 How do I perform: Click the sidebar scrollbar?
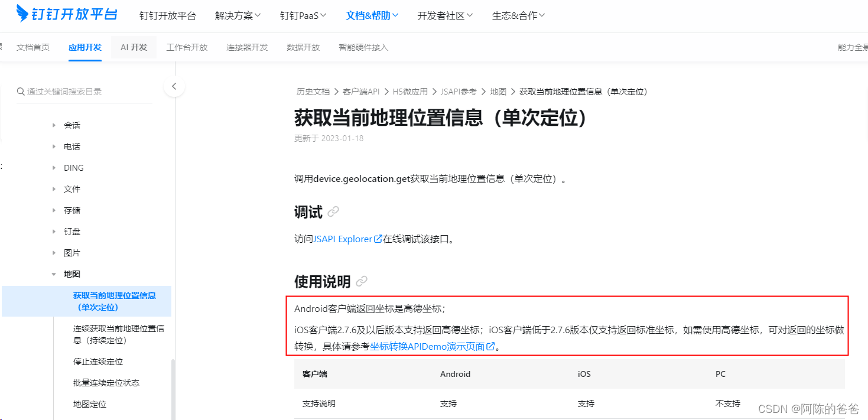172,384
